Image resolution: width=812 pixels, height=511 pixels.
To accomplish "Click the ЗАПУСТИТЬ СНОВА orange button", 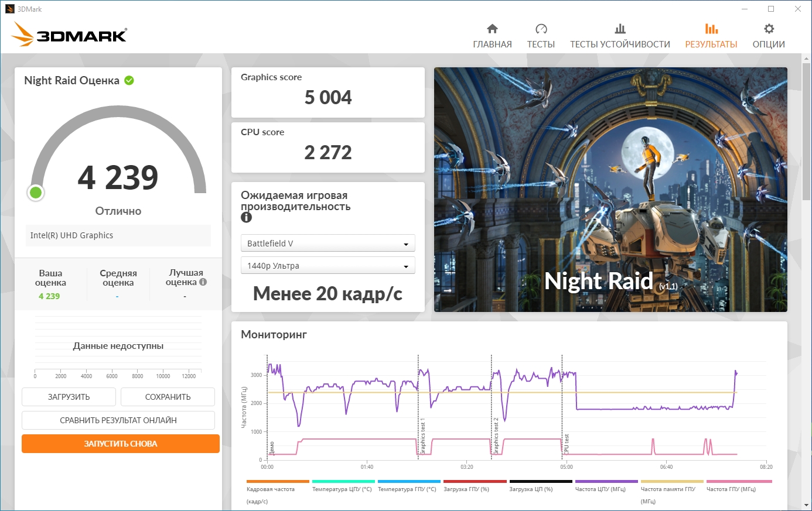I will pos(121,444).
